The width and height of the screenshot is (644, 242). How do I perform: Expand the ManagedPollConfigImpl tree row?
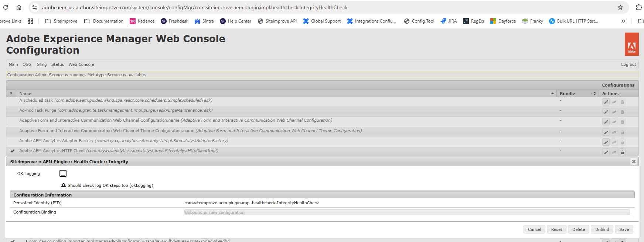click(27, 241)
